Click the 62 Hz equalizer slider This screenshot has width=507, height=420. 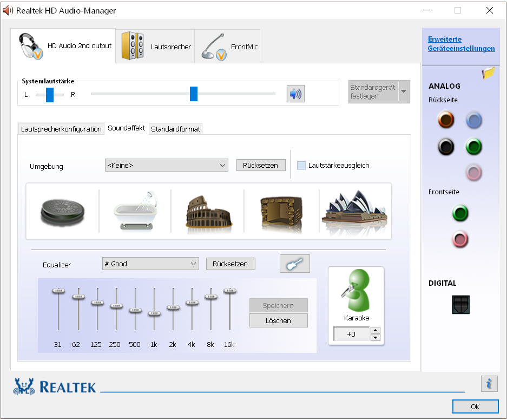pos(78,297)
